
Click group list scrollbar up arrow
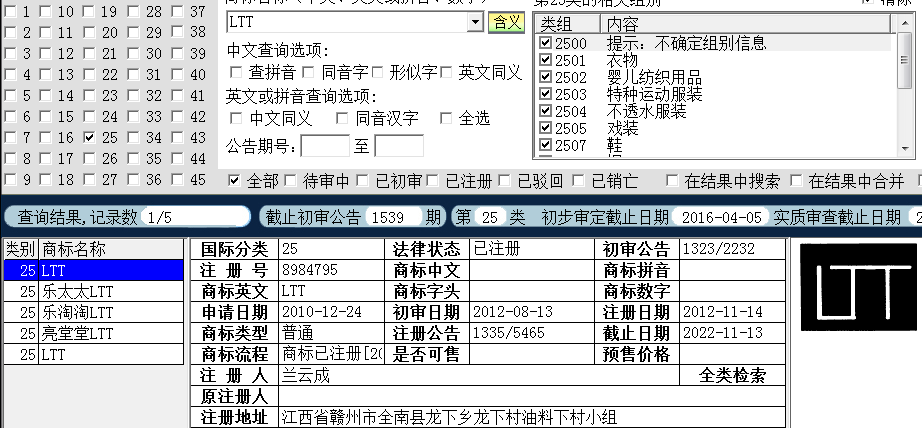click(904, 24)
